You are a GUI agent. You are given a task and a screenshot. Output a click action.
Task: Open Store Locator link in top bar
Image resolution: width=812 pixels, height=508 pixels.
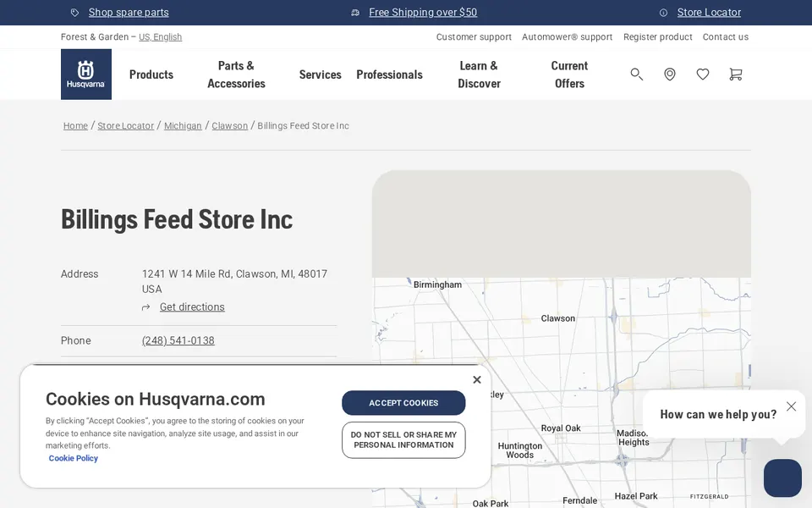(x=709, y=13)
